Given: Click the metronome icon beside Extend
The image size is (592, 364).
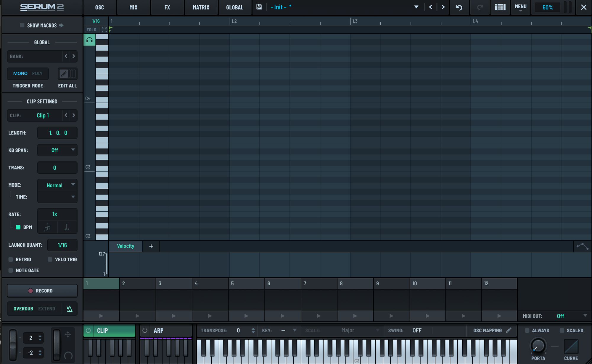Looking at the screenshot, I should [x=70, y=309].
